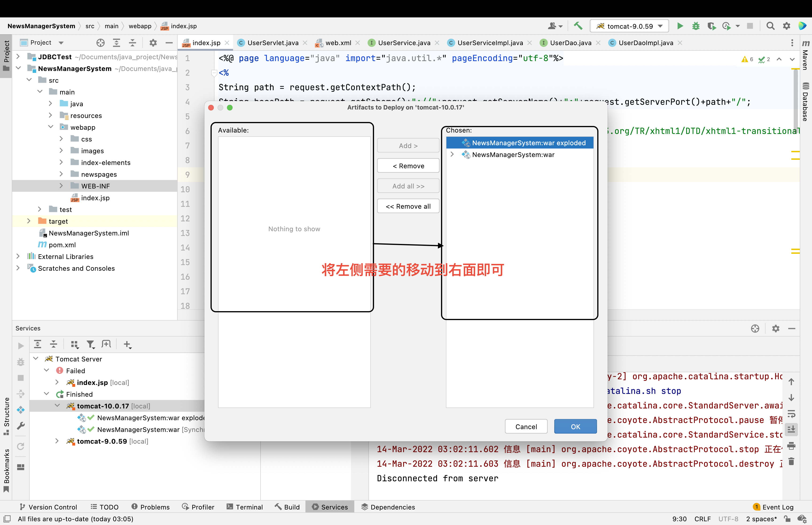Click UTF-8 encoding in status bar
The image size is (812, 525).
pyautogui.click(x=728, y=518)
